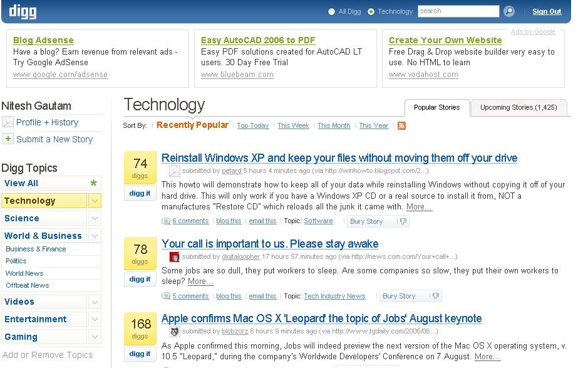588x368 pixels.
Task: Select the Technology search radio button
Action: coord(371,12)
